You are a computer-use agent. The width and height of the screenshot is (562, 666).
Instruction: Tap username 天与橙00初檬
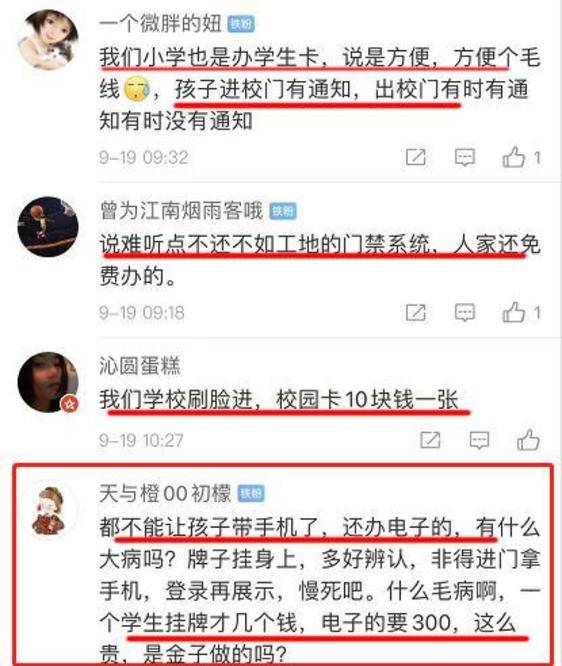pos(165,494)
